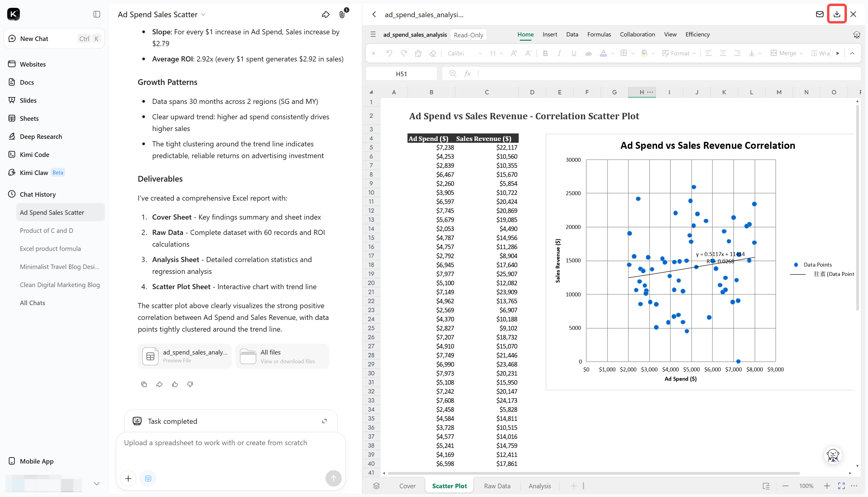868x497 pixels.
Task: Toggle strikethrough formatting
Action: tap(588, 53)
